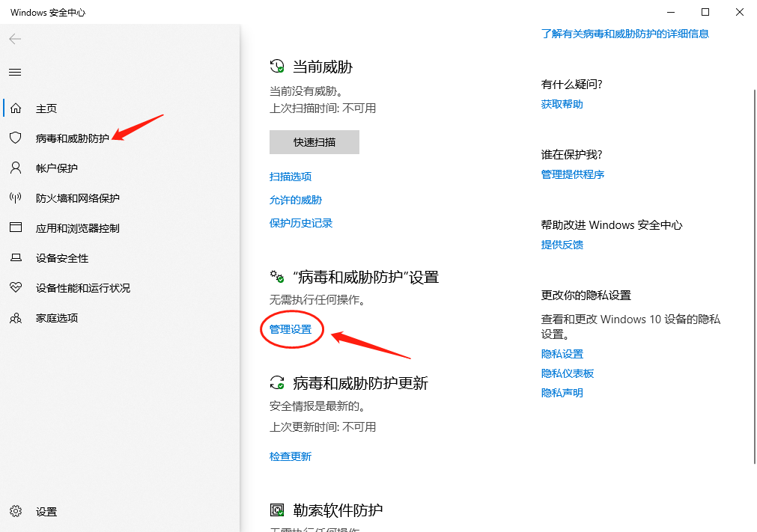Click the wireless icon for 防火墙和网络保护
Viewport: 757px width, 532px height.
click(x=15, y=198)
